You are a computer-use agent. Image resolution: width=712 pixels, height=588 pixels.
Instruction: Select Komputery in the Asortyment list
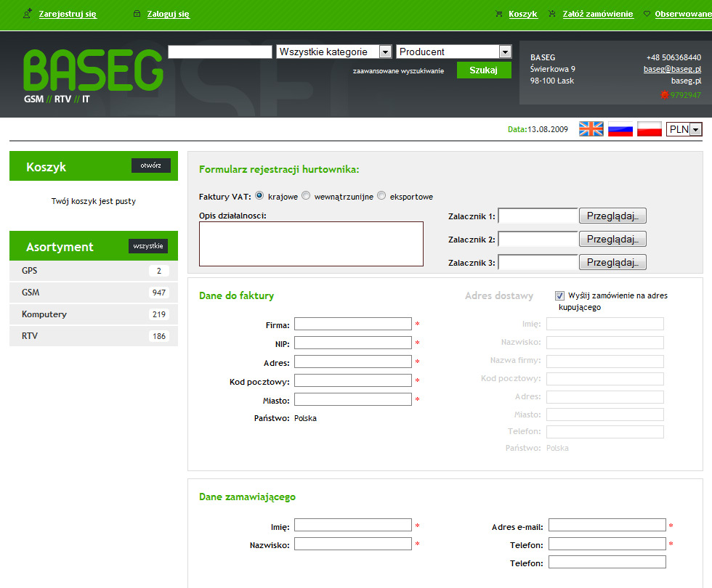[44, 314]
